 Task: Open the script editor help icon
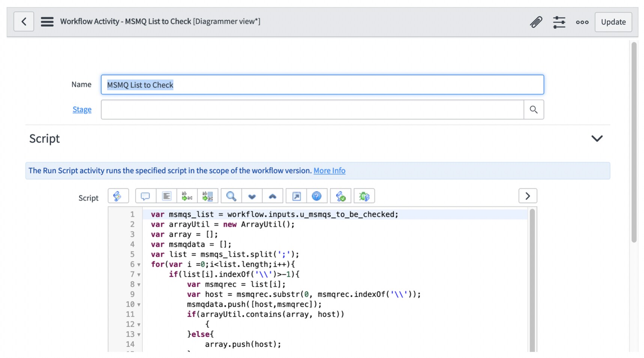pyautogui.click(x=317, y=196)
